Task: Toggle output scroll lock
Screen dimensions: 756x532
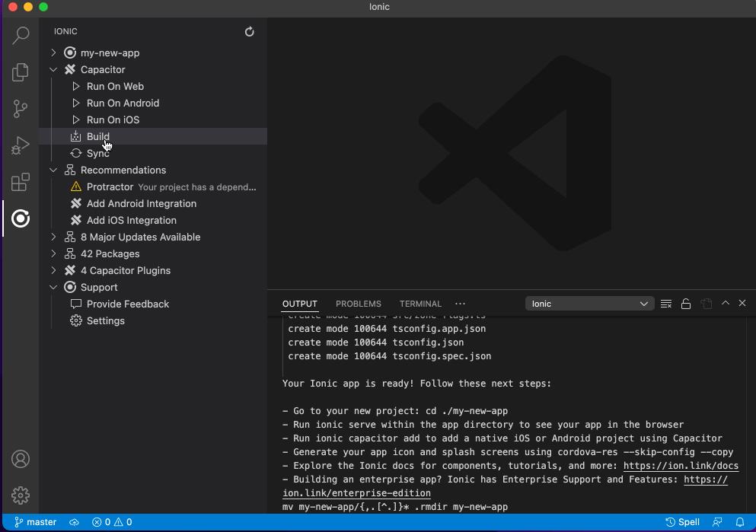Action: click(686, 304)
